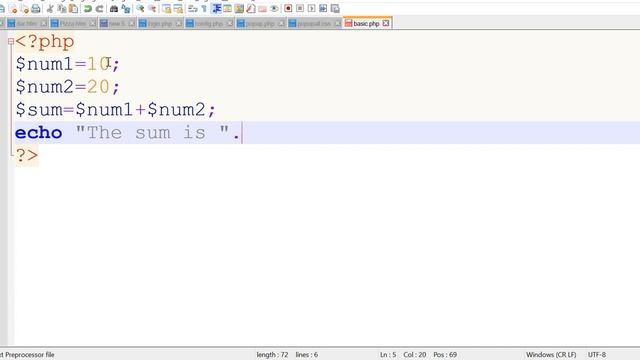
Task: Click the Save Recorded Macro icon
Action: [x=335, y=9]
